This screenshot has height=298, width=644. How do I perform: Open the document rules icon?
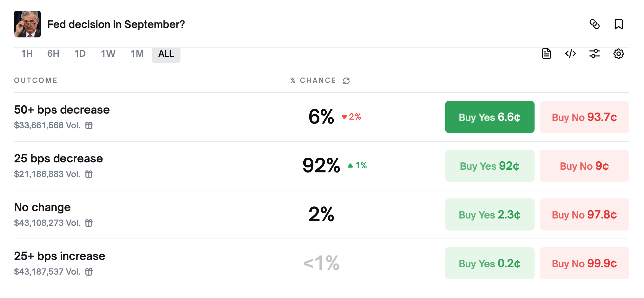(x=547, y=53)
